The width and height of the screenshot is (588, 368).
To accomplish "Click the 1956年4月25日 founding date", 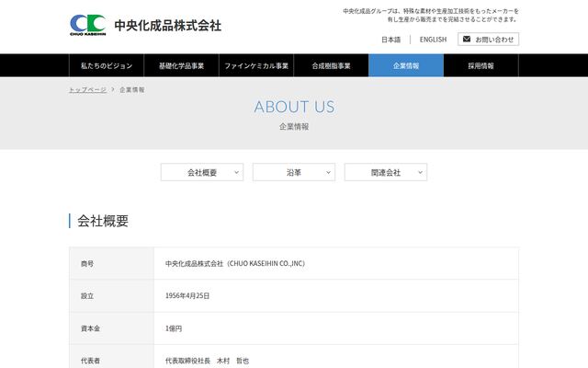I will point(187,296).
